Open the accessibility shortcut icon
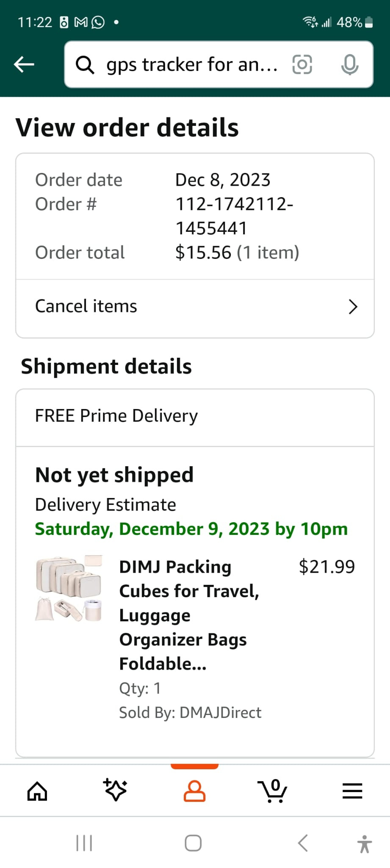Viewport: 390px width, 868px height. pyautogui.click(x=364, y=843)
